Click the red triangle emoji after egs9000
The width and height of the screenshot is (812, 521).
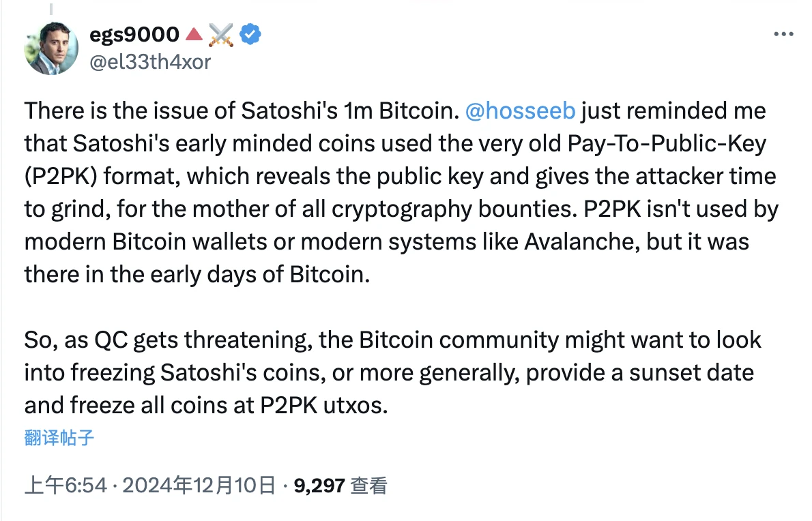194,33
